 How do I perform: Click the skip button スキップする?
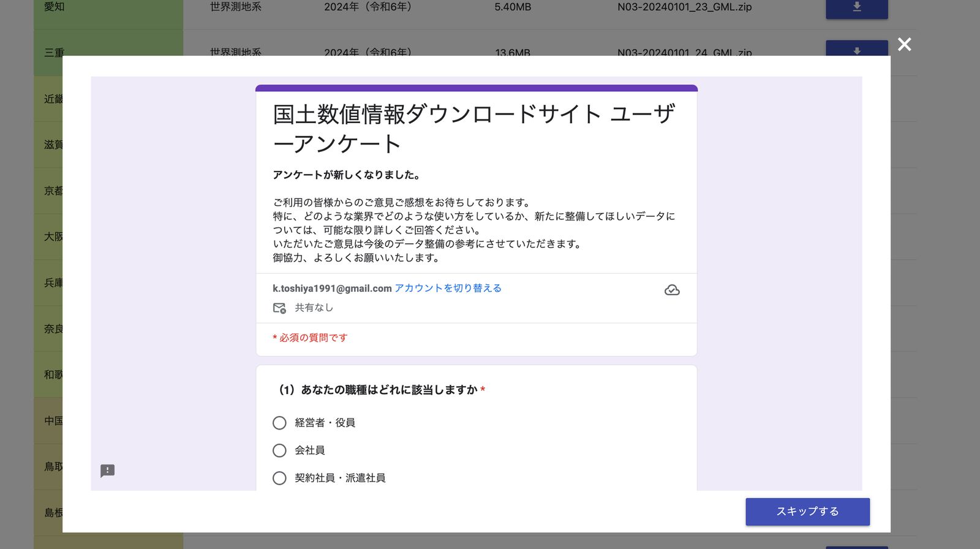pos(807,512)
